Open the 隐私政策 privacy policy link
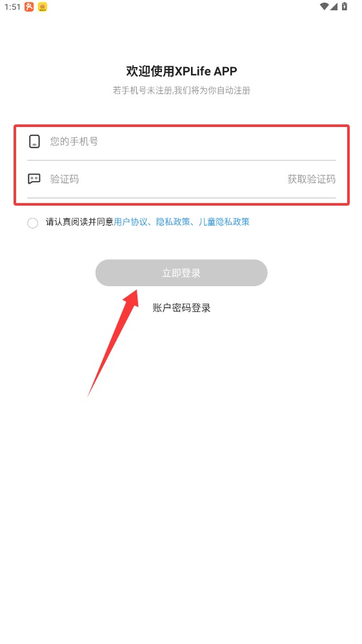This screenshot has height=644, width=362. [173, 222]
